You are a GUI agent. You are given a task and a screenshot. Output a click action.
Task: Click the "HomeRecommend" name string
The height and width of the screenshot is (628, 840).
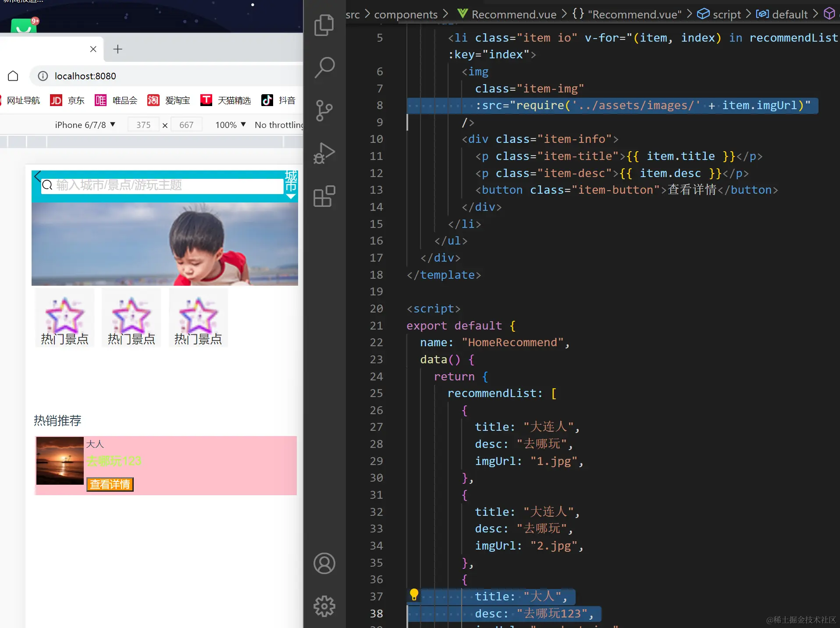tap(513, 343)
